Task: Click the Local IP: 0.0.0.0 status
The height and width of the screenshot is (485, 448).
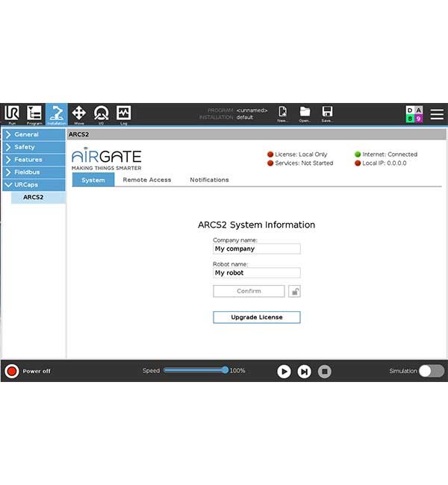Action: [381, 163]
